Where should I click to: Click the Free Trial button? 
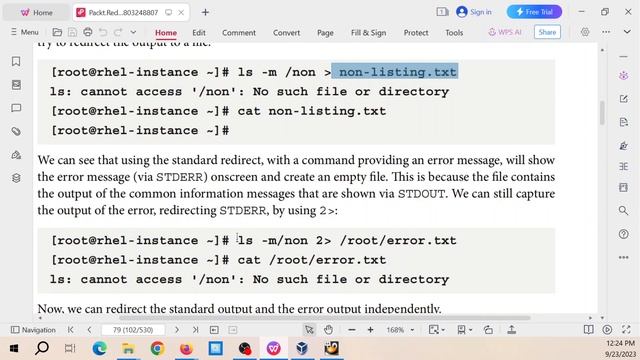coord(534,12)
